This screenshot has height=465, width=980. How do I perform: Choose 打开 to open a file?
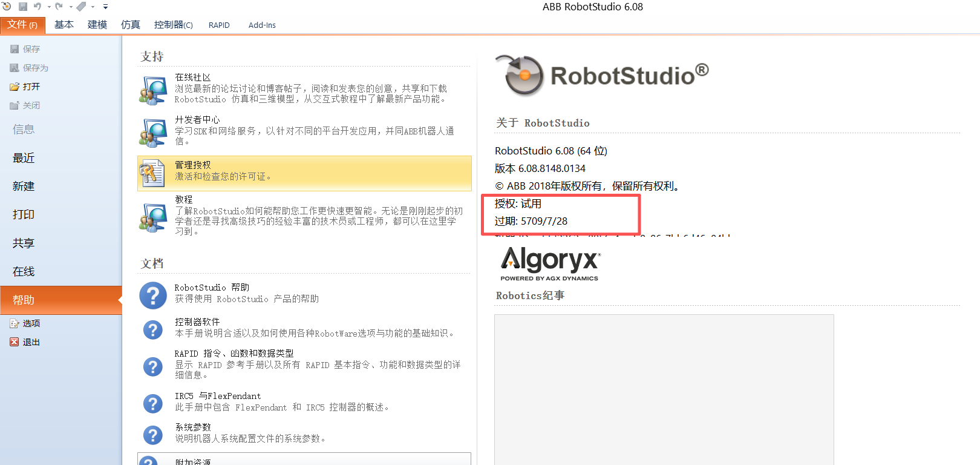[25, 87]
